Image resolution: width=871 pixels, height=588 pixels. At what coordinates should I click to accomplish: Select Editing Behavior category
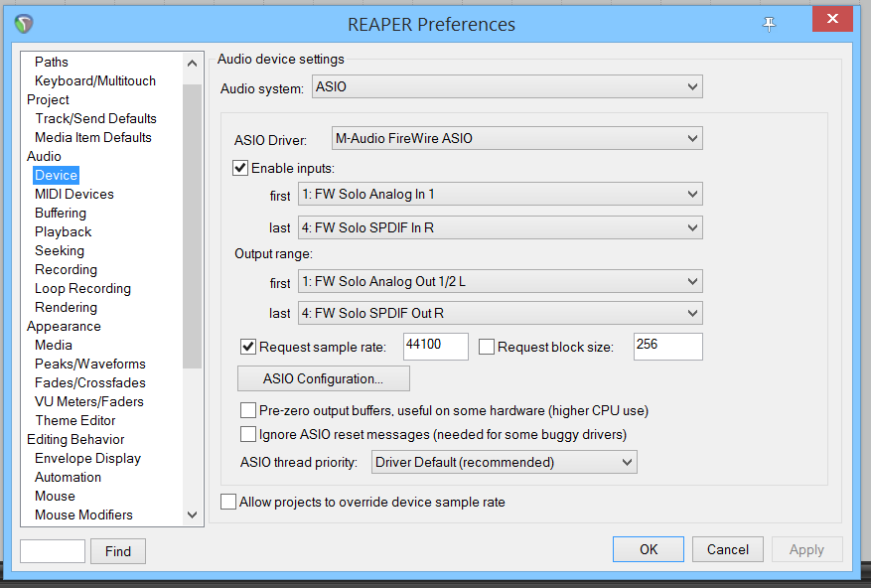[75, 440]
